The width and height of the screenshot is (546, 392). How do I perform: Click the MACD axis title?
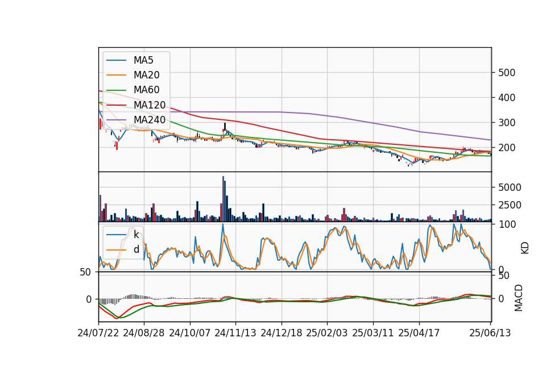519,298
